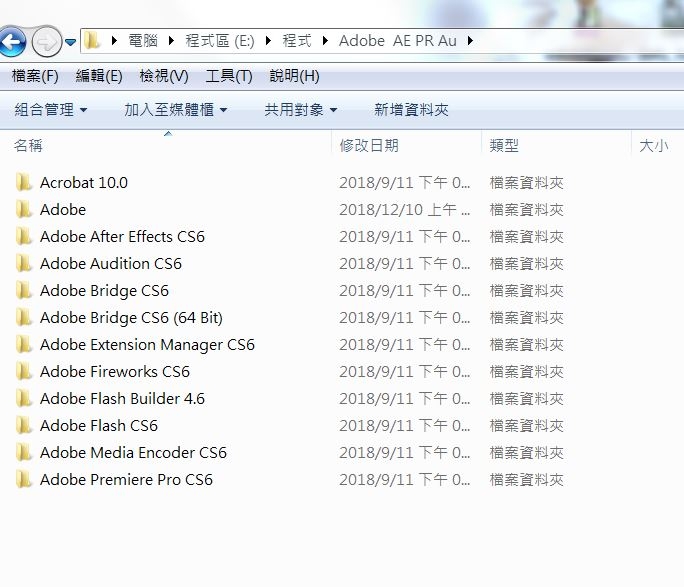
Task: Open the recent locations dropdown arrow
Action: tap(70, 42)
